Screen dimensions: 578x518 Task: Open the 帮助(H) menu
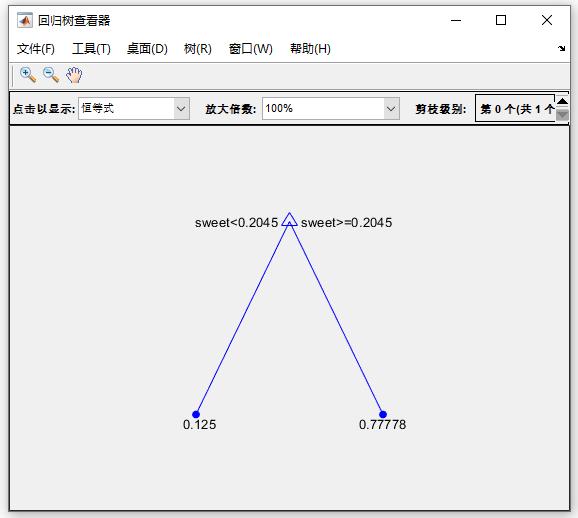[x=310, y=49]
